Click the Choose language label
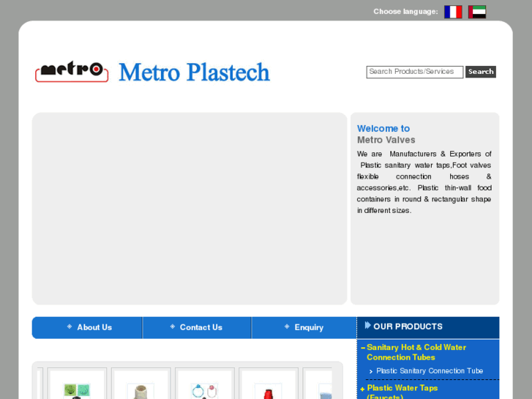This screenshot has width=532, height=399. tap(406, 12)
